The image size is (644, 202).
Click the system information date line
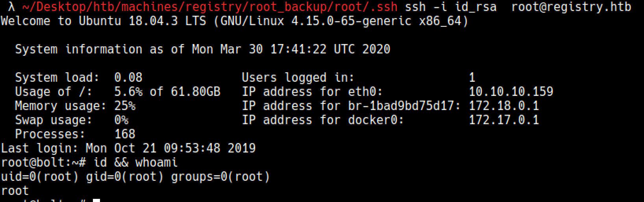203,49
